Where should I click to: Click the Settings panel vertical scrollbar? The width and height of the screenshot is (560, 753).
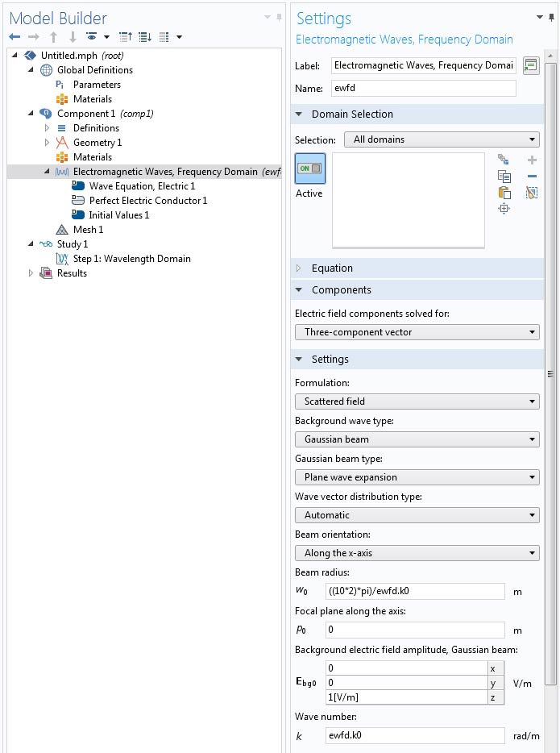pos(550,371)
